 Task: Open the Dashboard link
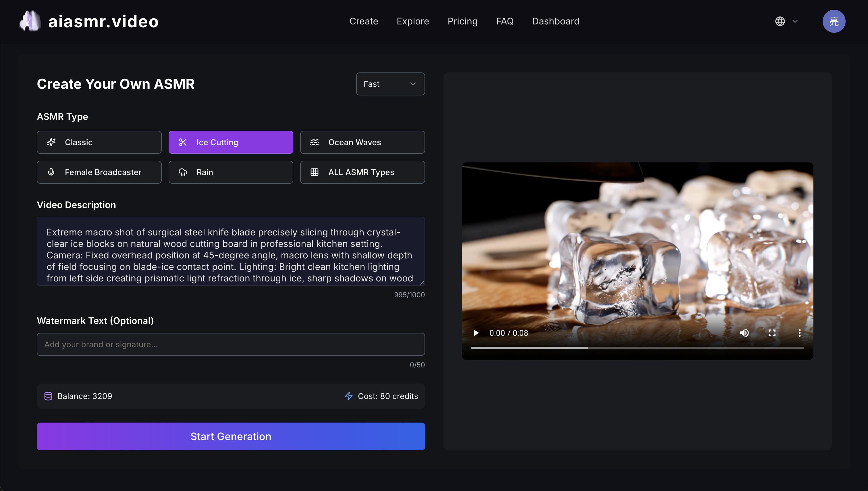pos(555,21)
